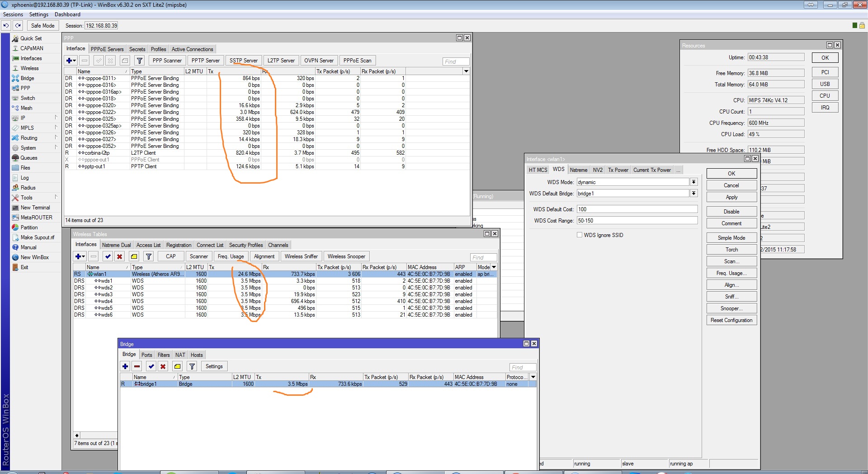Expand the IP submenu in the sidebar

[23, 118]
